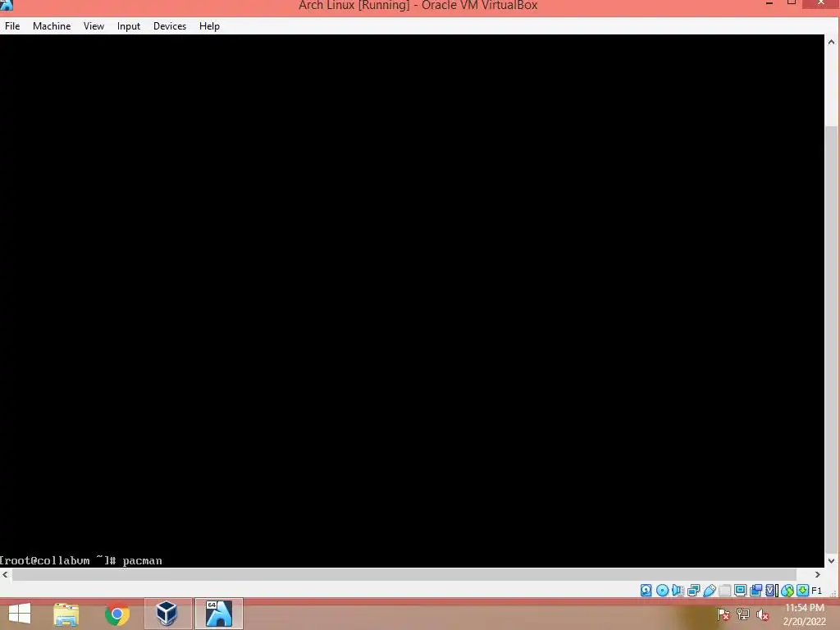Click the muted volume tray icon
This screenshot has width=840, height=630.
pos(763,614)
